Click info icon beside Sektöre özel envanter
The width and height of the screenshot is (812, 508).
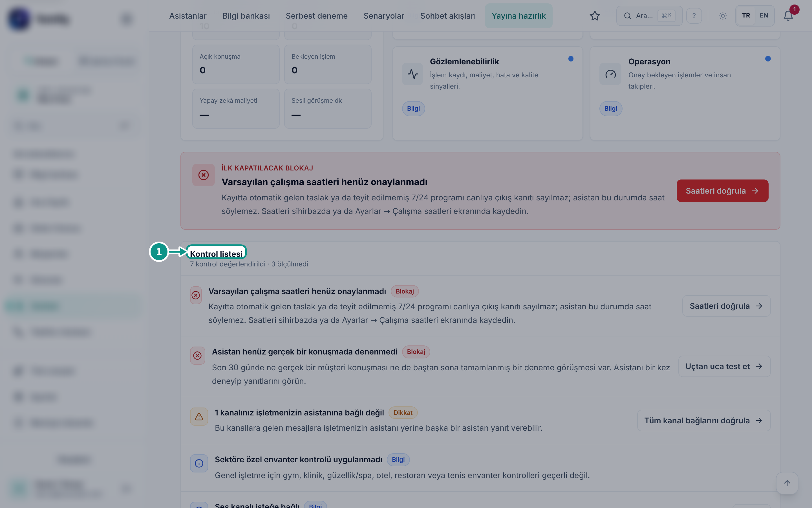click(199, 463)
